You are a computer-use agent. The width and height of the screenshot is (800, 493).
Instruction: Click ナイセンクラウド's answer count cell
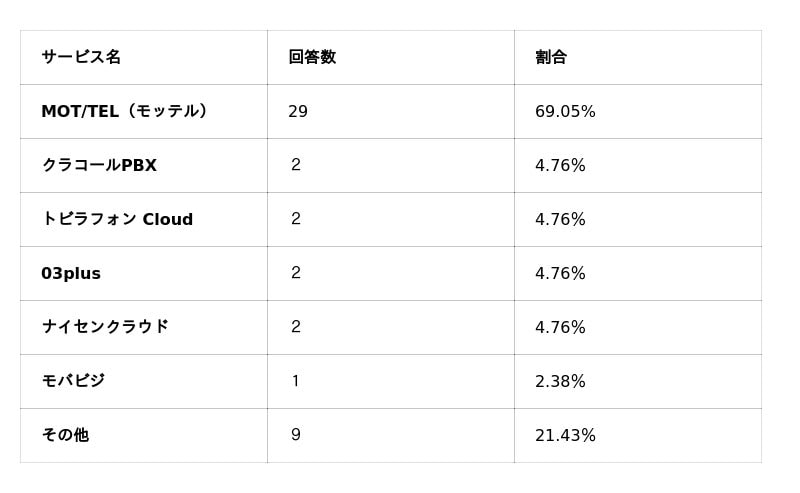pos(296,327)
